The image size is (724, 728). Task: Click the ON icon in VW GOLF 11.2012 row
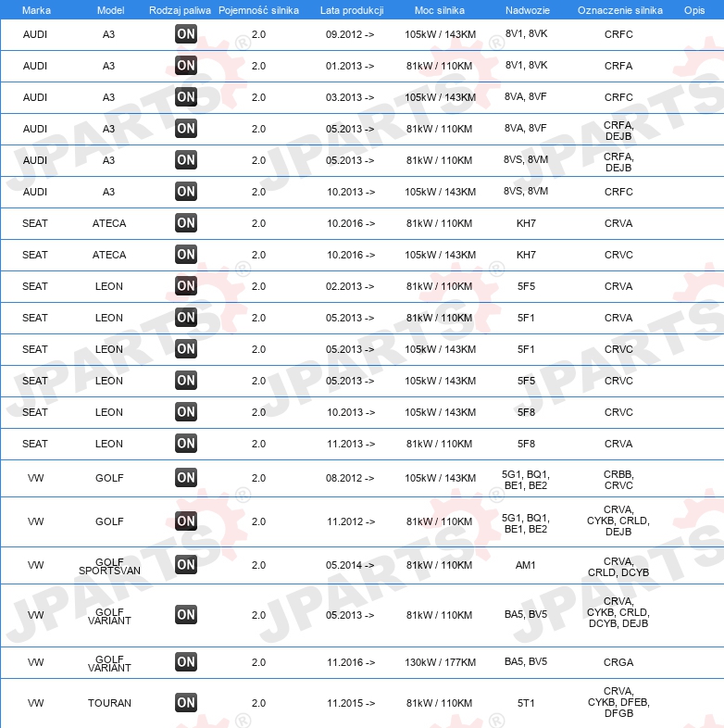coord(186,521)
